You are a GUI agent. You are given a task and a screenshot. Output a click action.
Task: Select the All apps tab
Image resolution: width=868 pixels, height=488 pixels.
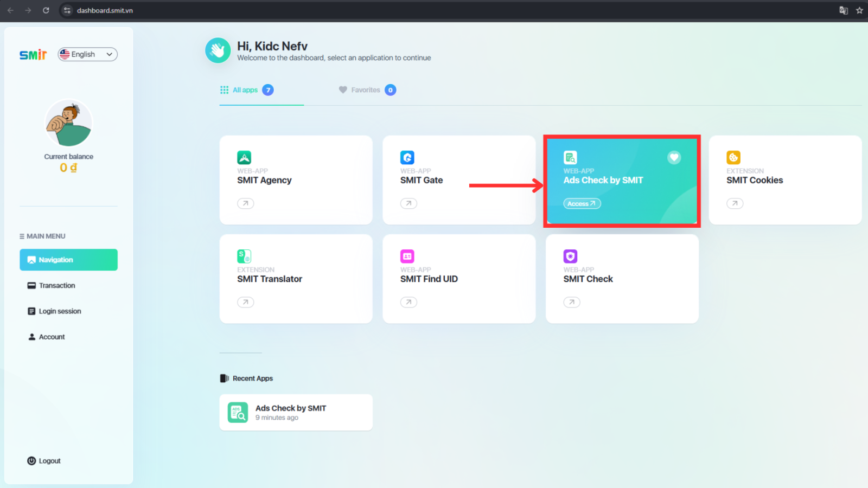[x=245, y=90]
